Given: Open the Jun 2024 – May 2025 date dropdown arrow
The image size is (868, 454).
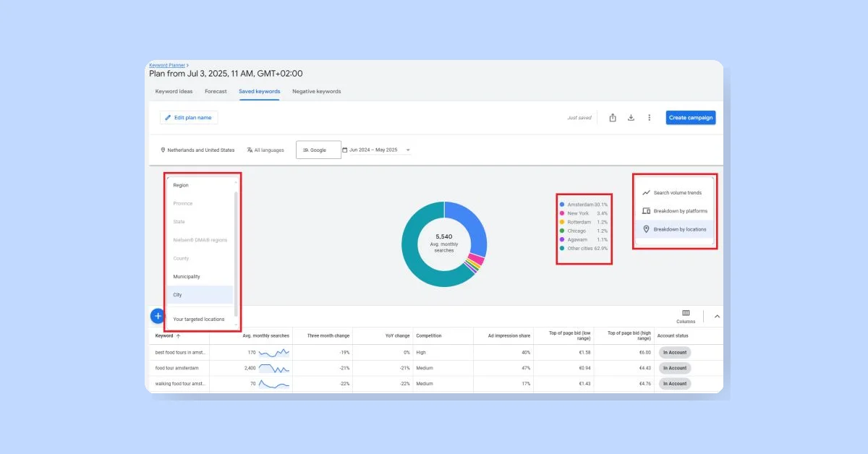Looking at the screenshot, I should (408, 150).
